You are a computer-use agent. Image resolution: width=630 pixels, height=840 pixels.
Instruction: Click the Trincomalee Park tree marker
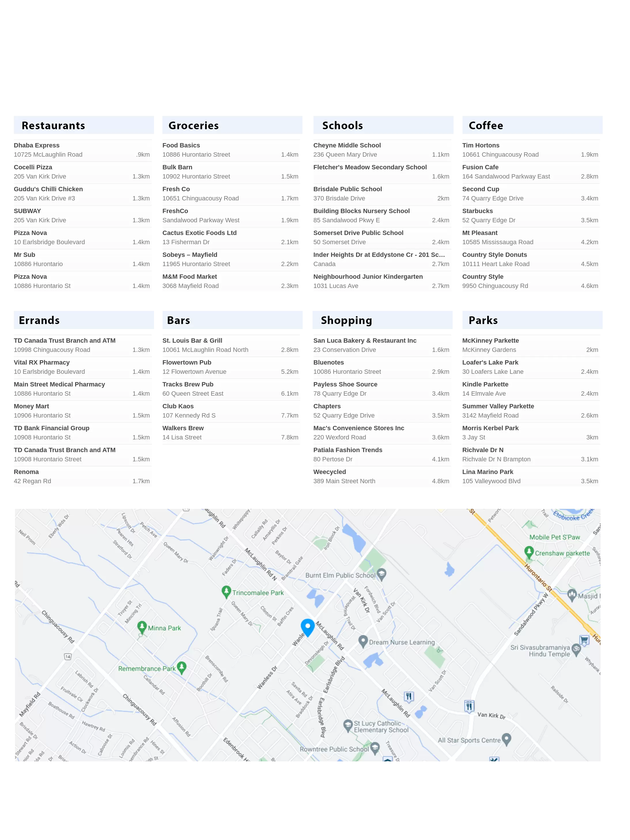pos(226,591)
